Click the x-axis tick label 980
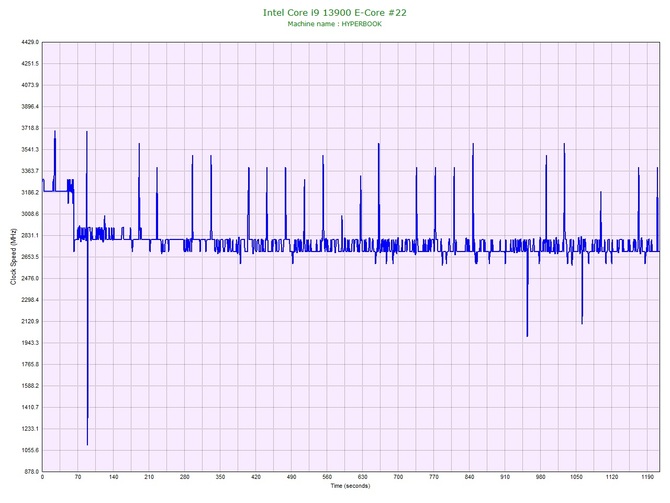The width and height of the screenshot is (670, 503). [x=541, y=477]
